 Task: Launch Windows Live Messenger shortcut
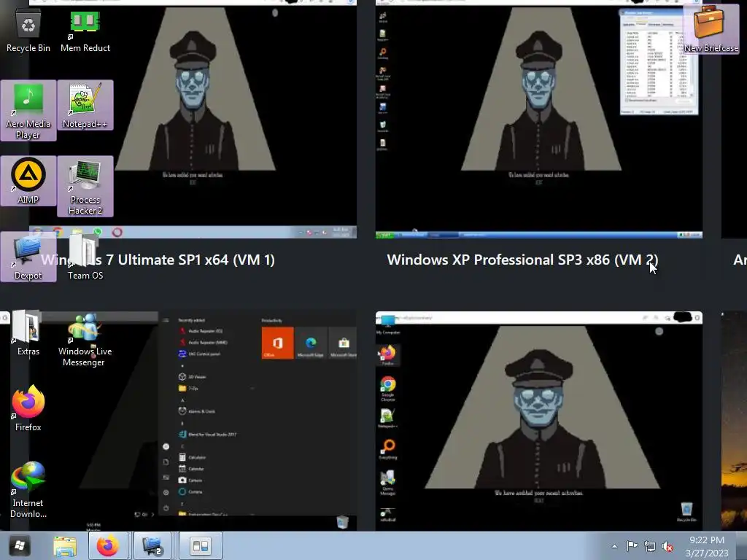(85, 338)
